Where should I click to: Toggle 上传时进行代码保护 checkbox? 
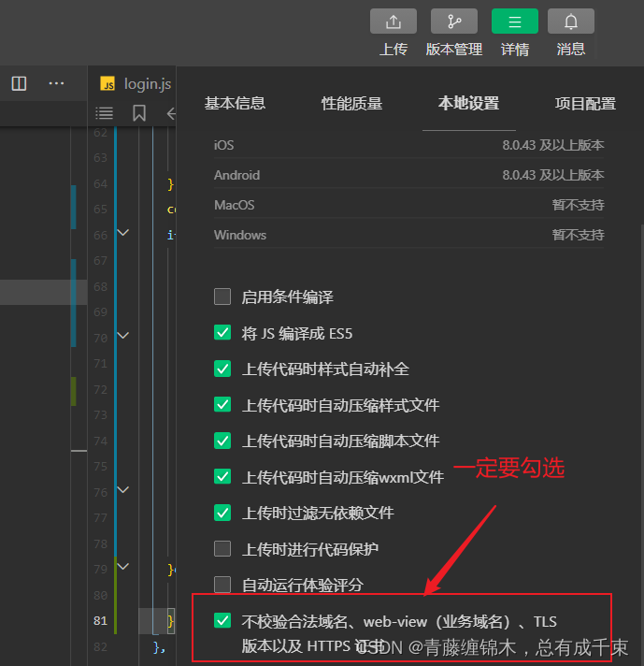click(x=222, y=549)
